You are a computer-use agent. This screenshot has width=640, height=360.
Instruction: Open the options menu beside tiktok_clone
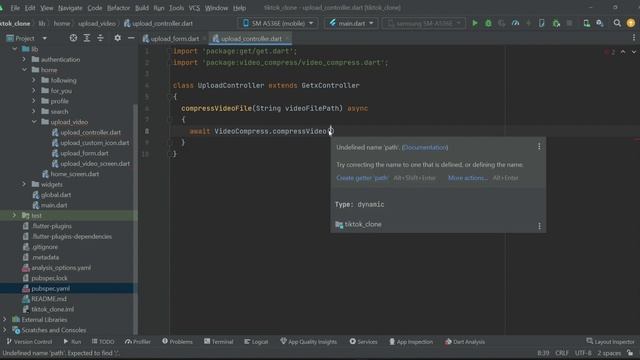coord(539,226)
